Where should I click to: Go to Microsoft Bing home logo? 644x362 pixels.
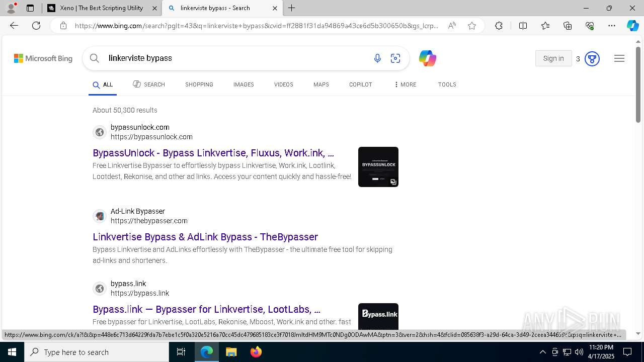[x=43, y=58]
